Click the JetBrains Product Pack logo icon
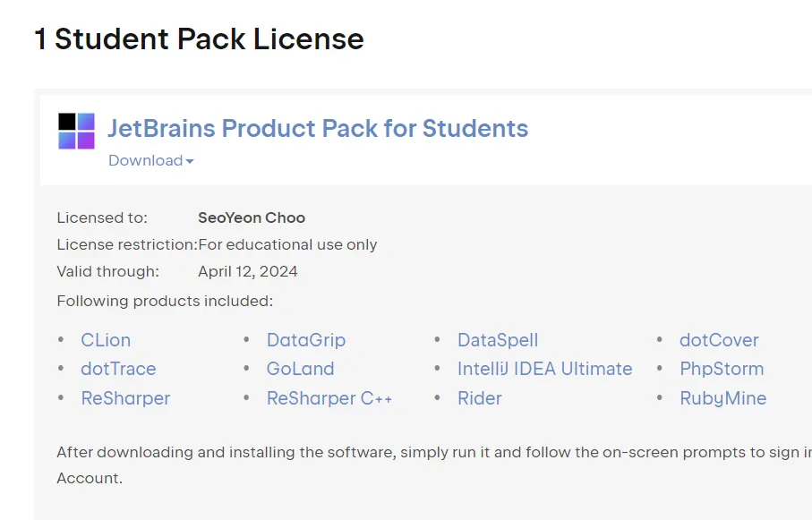The height and width of the screenshot is (520, 812). [76, 131]
